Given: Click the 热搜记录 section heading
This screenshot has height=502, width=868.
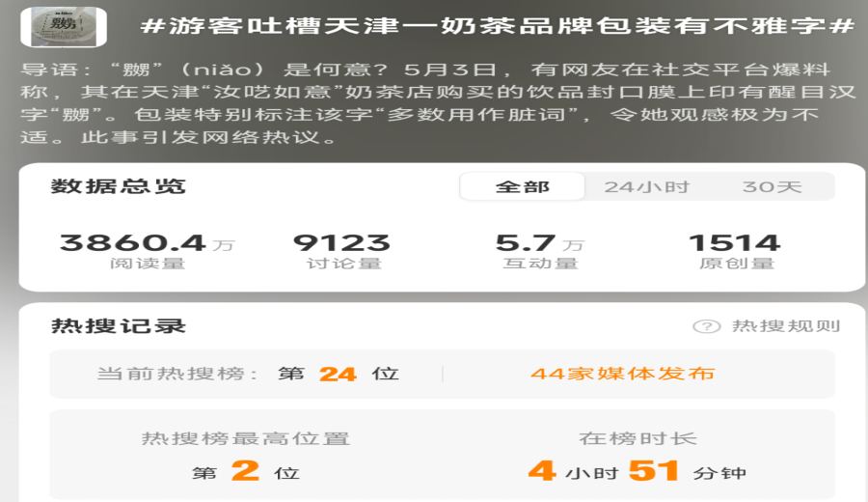Looking at the screenshot, I should [118, 325].
